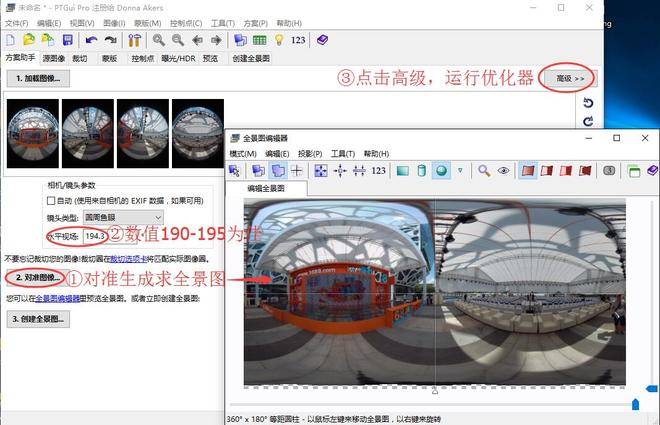Viewport: 660px width, 425px height.
Task: Switch to the 曝光/HDR tab
Action: [x=178, y=58]
